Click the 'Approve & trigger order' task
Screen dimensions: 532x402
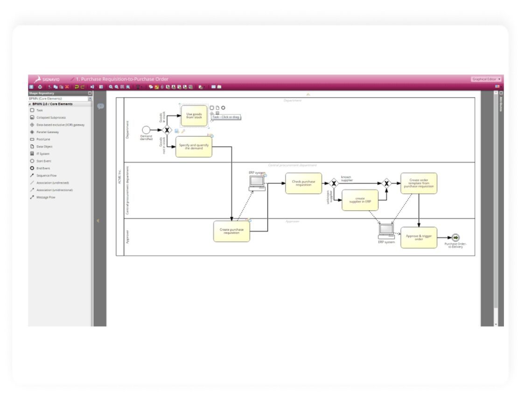point(419,238)
